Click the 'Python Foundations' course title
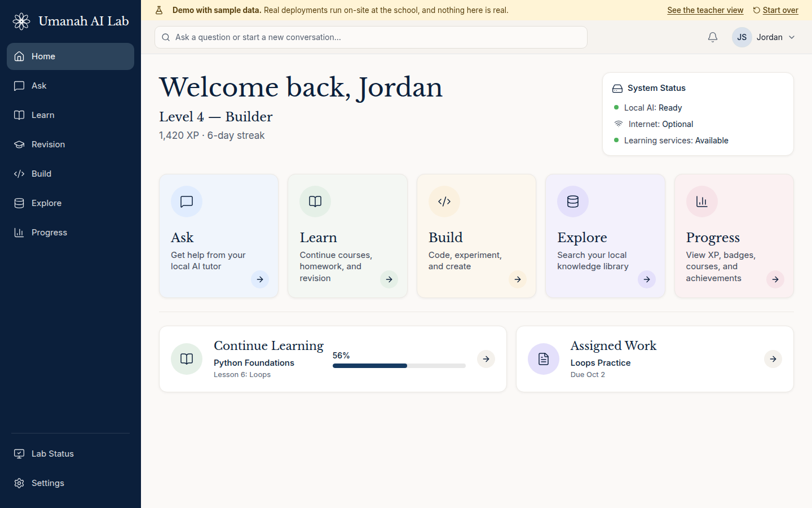Screen dimensions: 812x508 [254, 363]
